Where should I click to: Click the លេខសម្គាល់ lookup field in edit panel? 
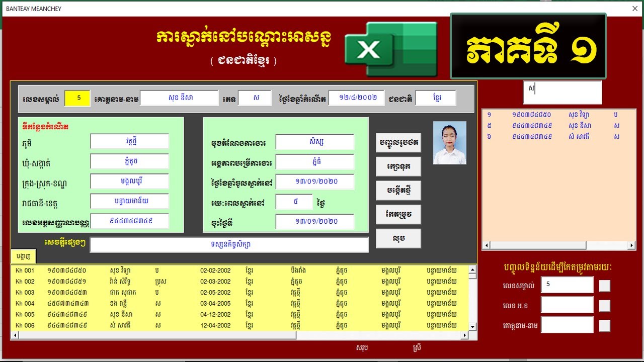tap(567, 285)
